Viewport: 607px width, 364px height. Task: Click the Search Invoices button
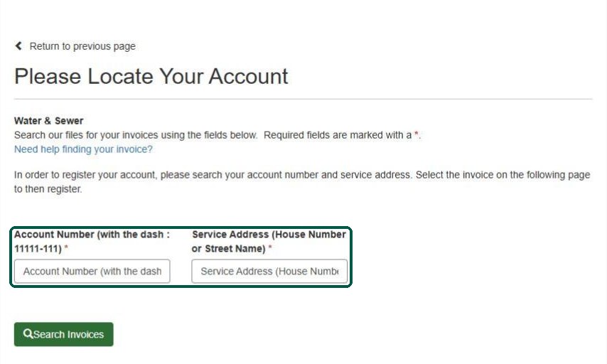[64, 334]
